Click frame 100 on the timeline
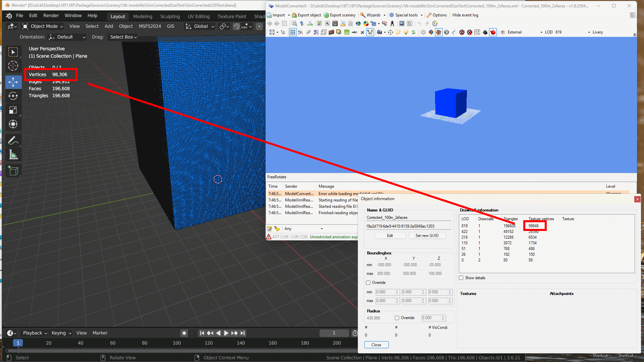Screen dimensions: 644x362 (x=177, y=343)
